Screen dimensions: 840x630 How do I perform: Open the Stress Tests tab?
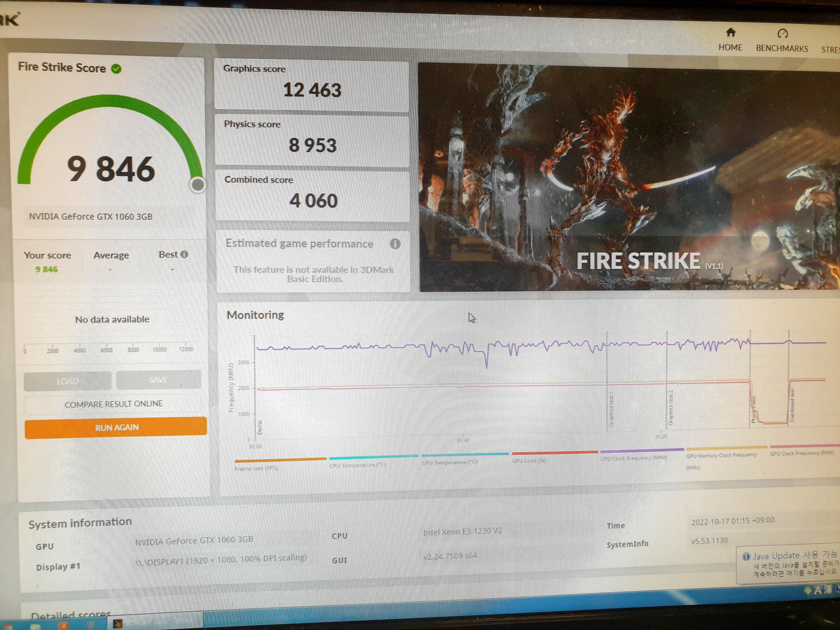pos(830,49)
